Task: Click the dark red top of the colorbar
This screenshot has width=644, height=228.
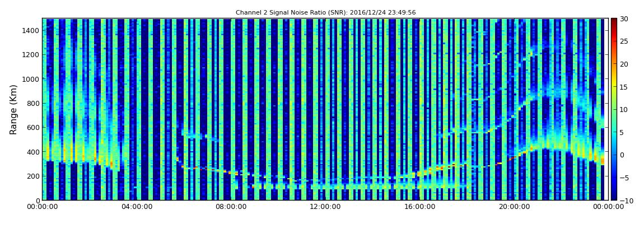Action: click(614, 21)
